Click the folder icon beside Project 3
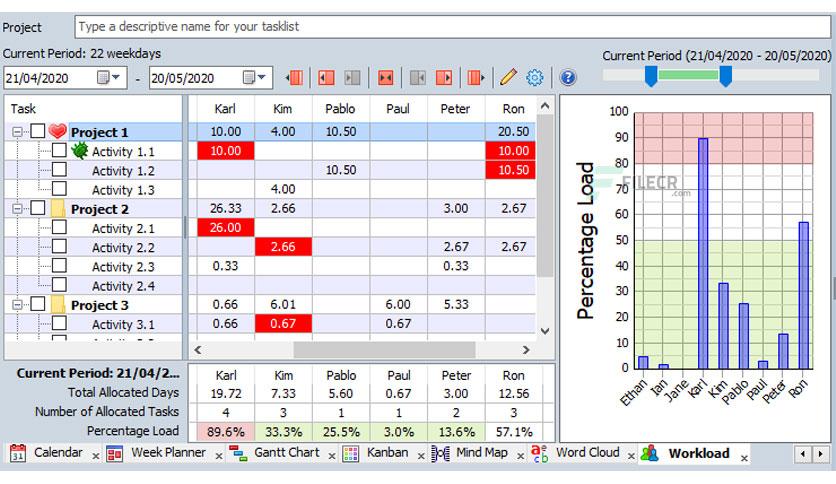 [x=58, y=304]
